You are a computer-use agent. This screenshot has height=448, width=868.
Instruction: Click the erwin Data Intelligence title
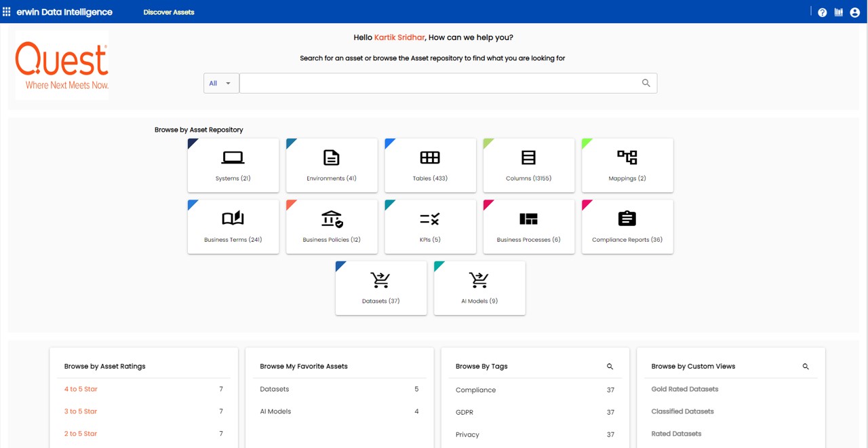[x=64, y=12]
